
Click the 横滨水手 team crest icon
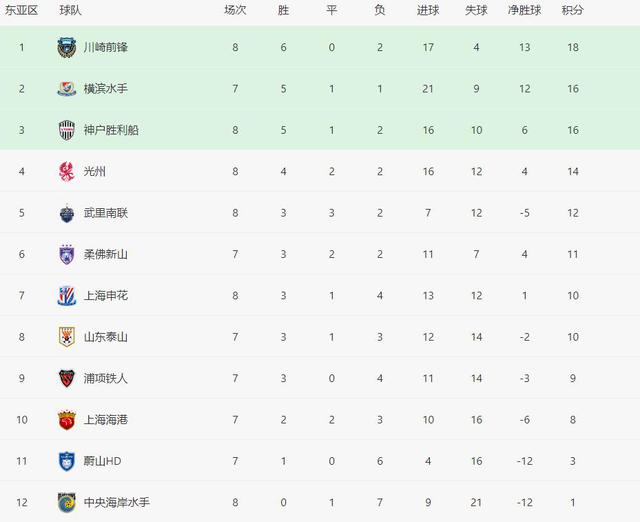coord(67,88)
